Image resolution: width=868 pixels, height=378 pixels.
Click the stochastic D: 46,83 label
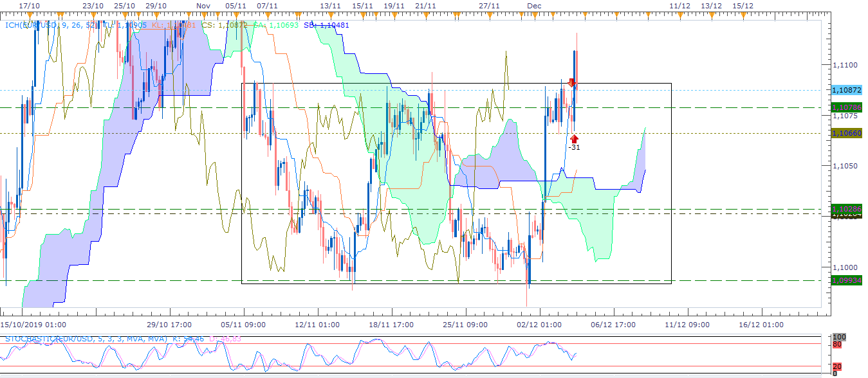point(225,339)
